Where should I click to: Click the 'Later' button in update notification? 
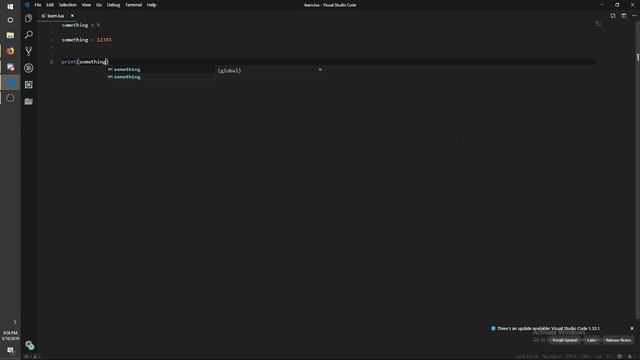pyautogui.click(x=591, y=340)
